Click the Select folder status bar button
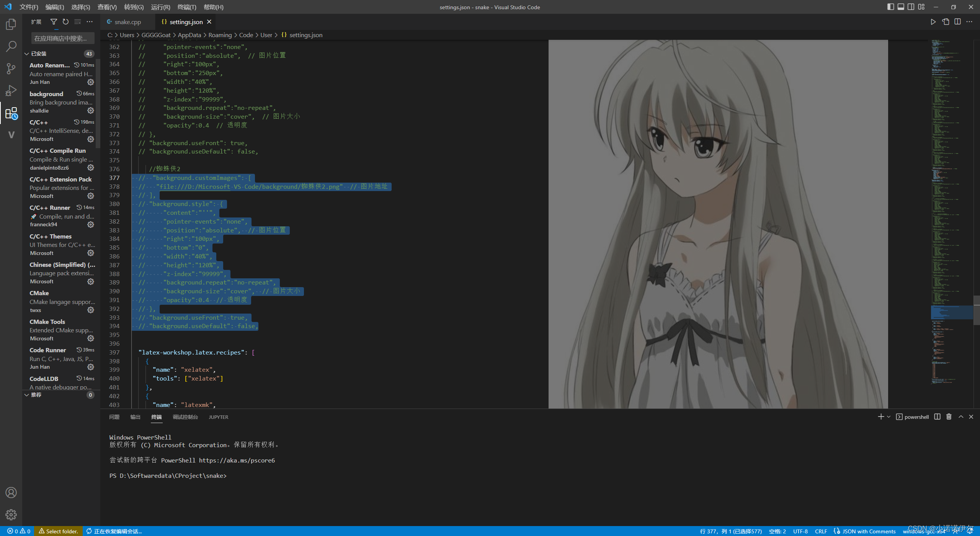 [57, 531]
